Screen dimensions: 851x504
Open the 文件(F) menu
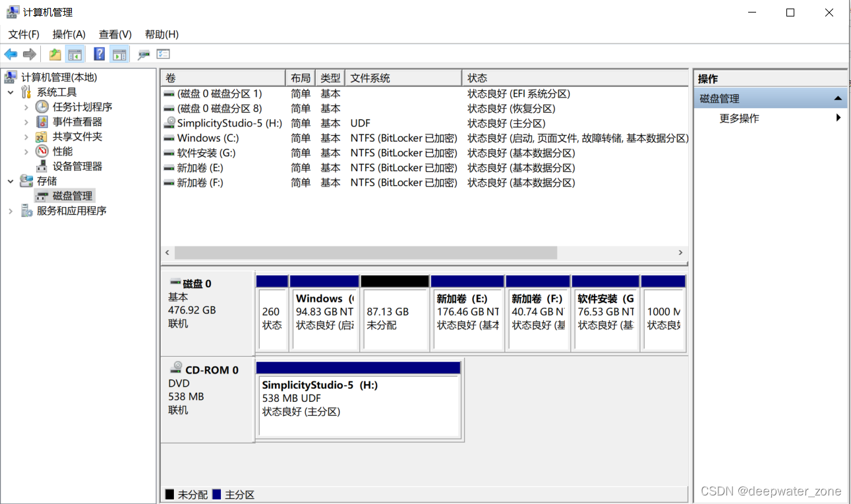(24, 34)
